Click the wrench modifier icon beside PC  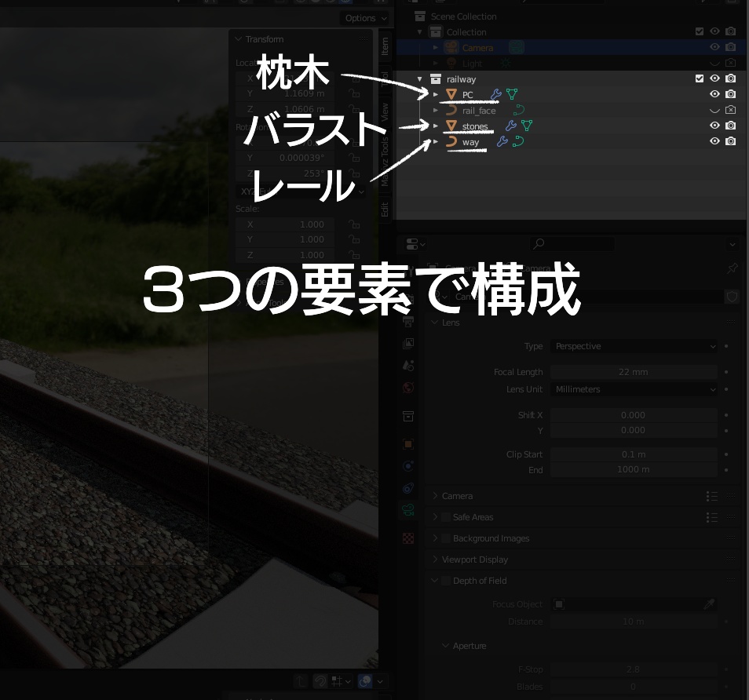pyautogui.click(x=495, y=94)
